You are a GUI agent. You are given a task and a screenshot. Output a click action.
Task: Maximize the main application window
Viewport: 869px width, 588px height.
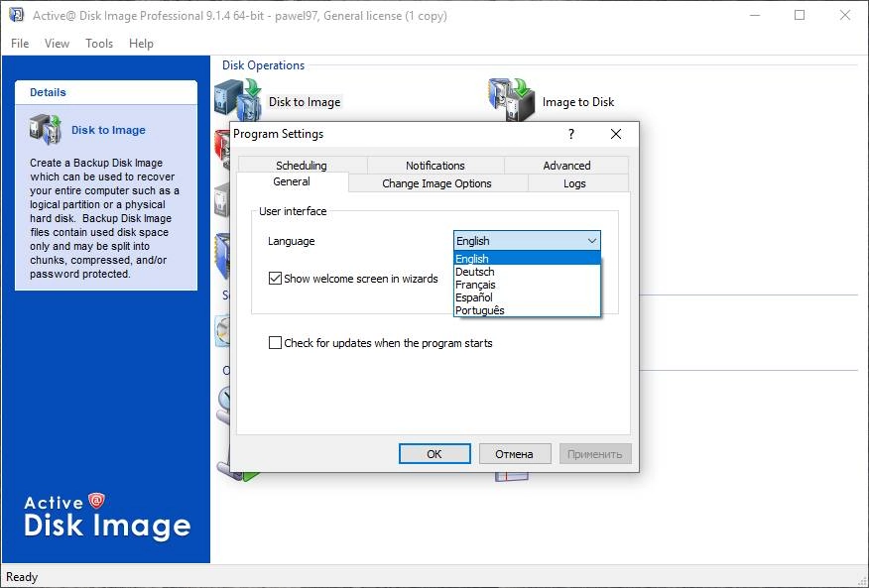(x=800, y=15)
